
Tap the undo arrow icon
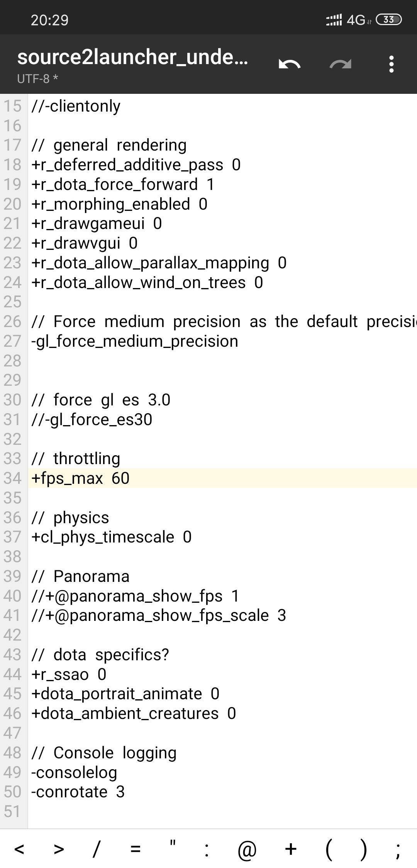pos(289,64)
